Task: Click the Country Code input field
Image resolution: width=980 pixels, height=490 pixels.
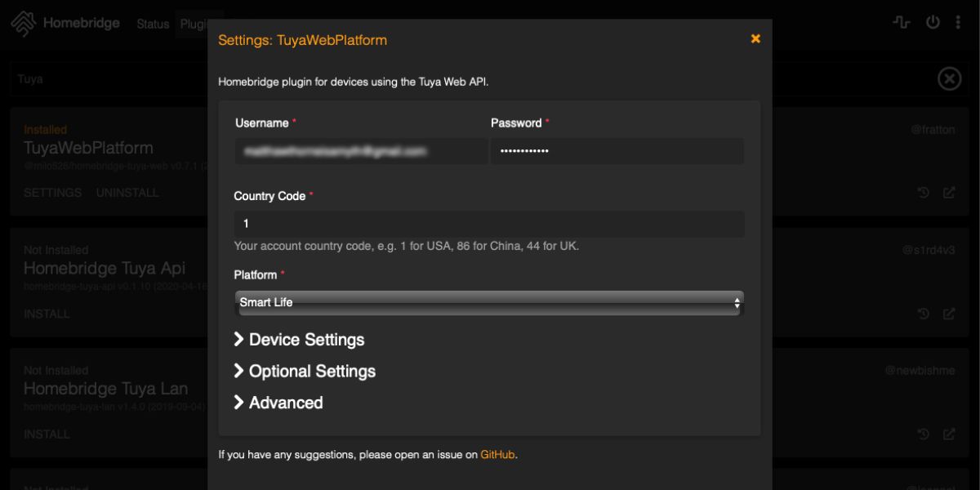Action: click(x=488, y=224)
